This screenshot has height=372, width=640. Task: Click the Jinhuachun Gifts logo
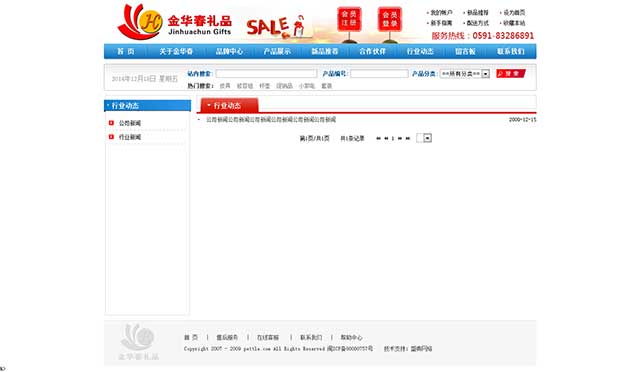175,22
